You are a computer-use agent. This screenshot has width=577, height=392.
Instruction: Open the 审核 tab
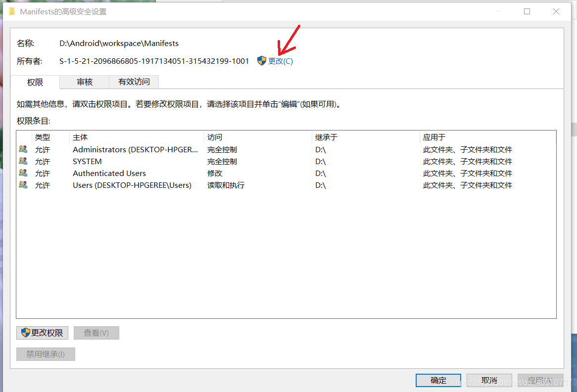click(85, 82)
